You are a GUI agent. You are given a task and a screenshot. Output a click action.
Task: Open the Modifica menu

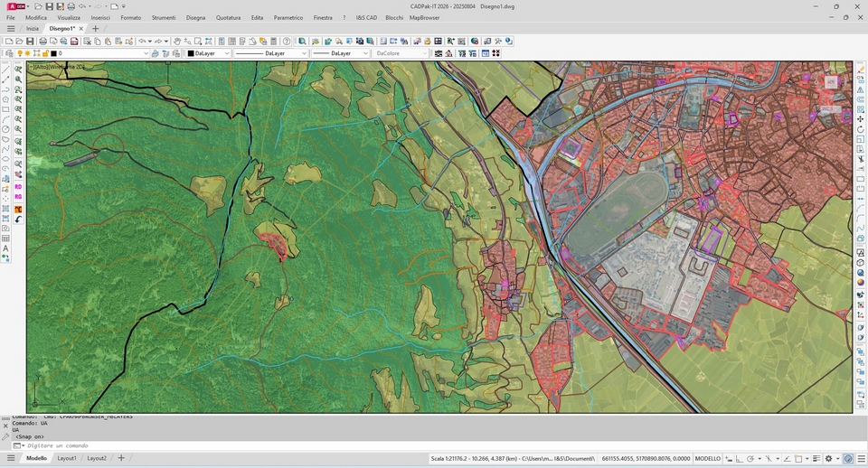pyautogui.click(x=36, y=18)
